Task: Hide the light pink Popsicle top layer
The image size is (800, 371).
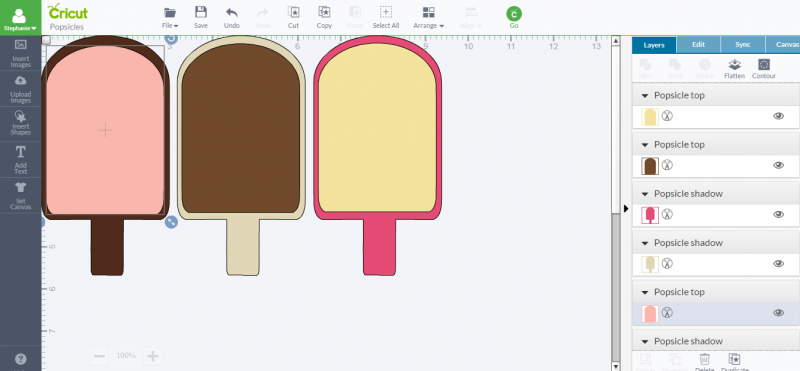Action: click(778, 313)
